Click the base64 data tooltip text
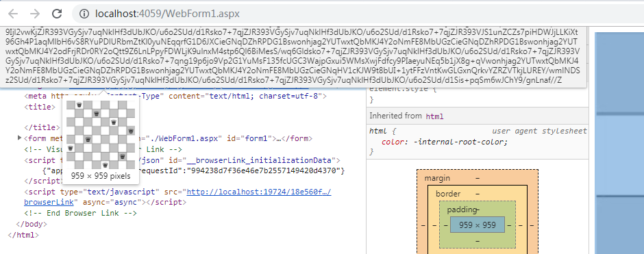Viewport: 644px width, 254px height. [293, 56]
